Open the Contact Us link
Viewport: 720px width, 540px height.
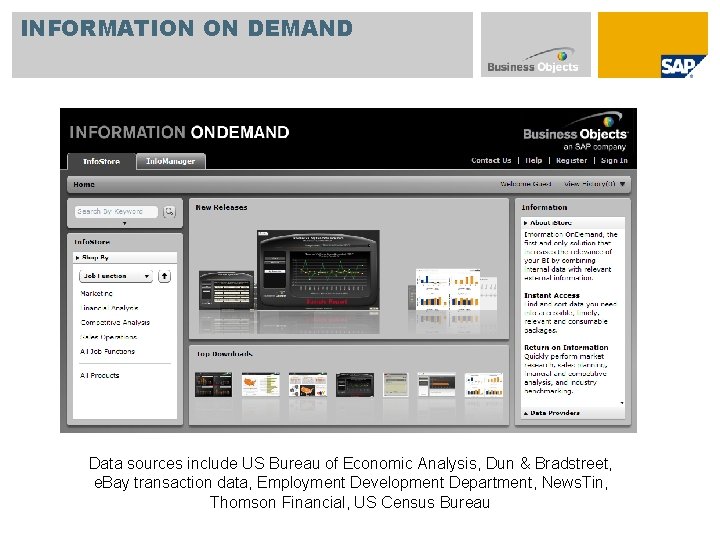[x=491, y=160]
